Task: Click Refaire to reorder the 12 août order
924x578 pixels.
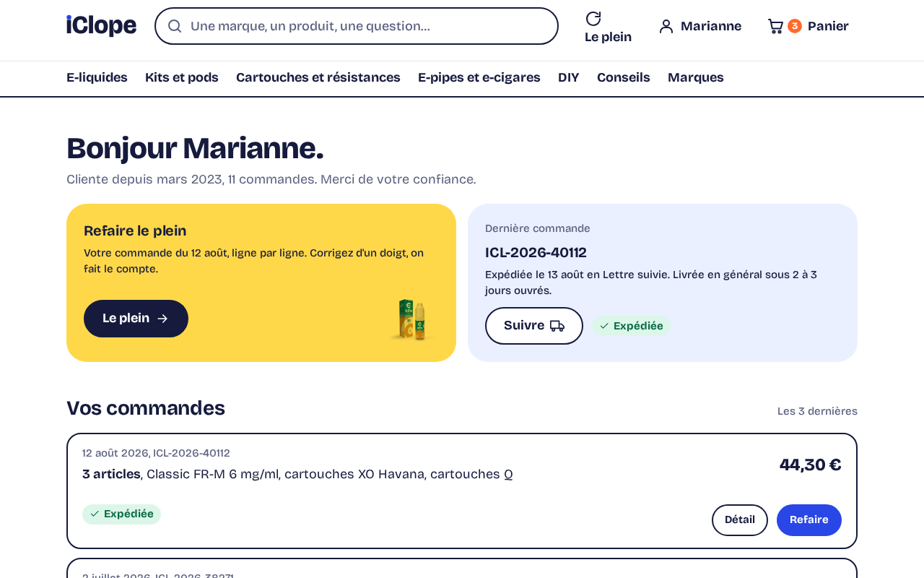Action: pos(809,520)
